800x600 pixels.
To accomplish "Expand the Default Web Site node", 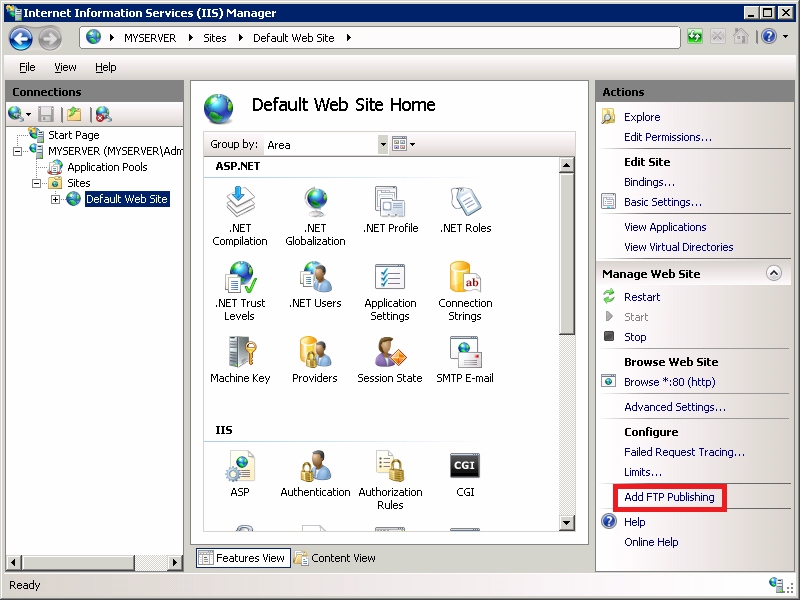I will click(56, 199).
